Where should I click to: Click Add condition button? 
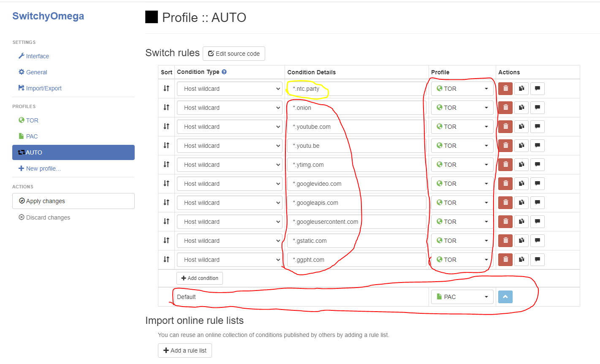[x=200, y=278]
